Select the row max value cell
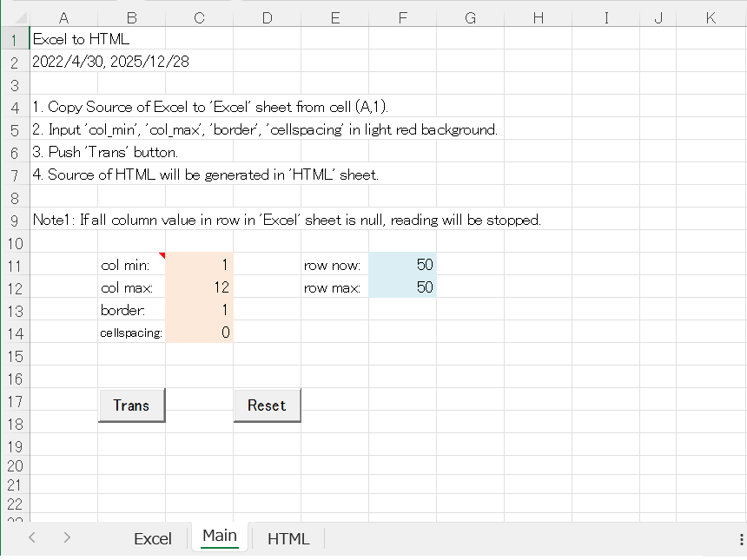 click(402, 287)
